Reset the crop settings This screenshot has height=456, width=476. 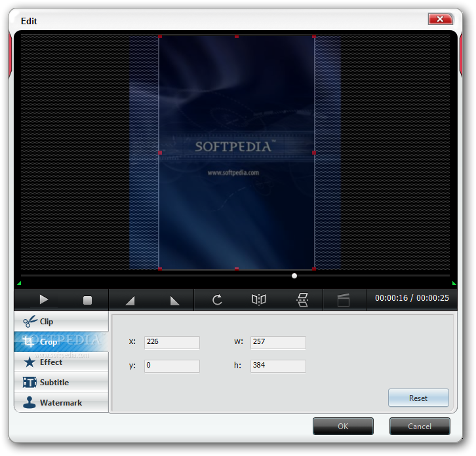click(418, 398)
